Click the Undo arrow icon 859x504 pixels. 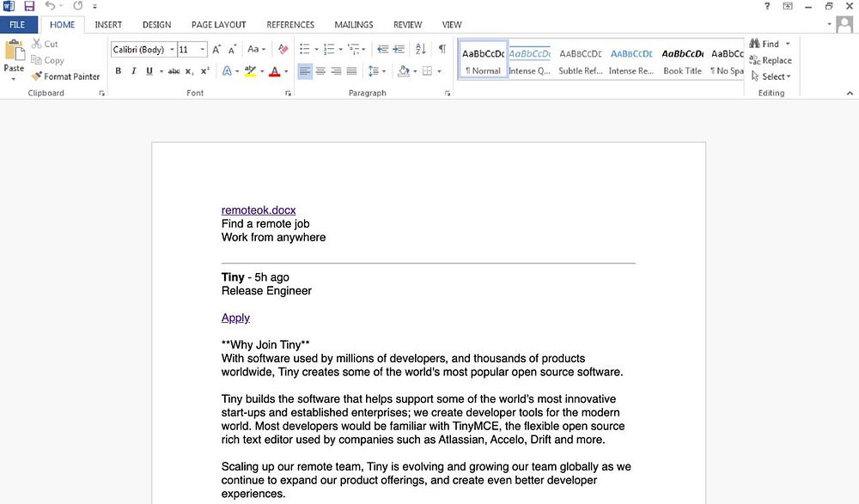tap(50, 6)
